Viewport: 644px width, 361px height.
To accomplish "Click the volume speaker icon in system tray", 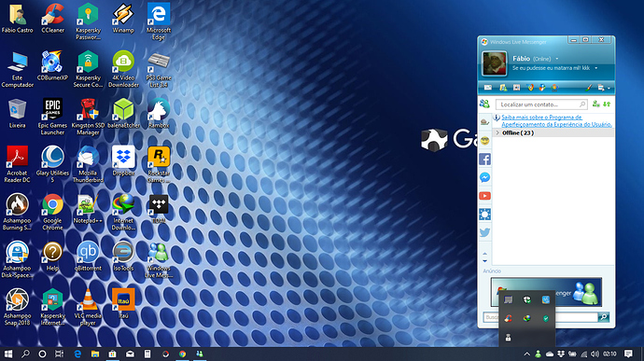I will point(595,354).
